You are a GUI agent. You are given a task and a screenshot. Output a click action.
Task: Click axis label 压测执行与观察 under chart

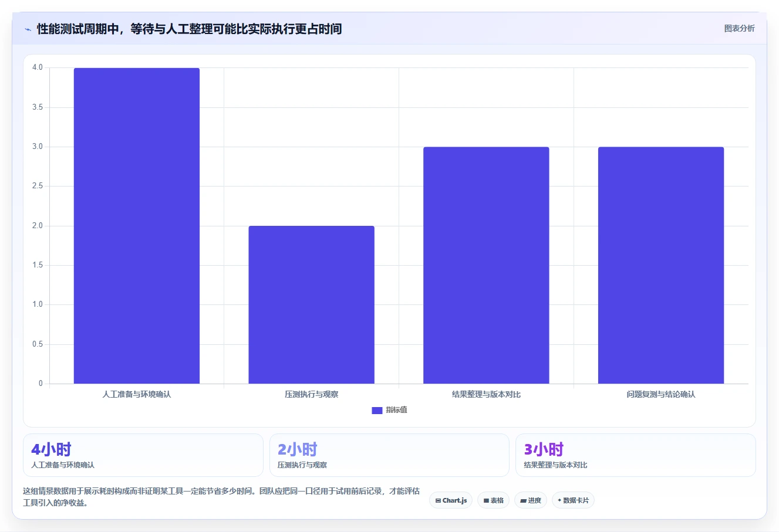[311, 394]
